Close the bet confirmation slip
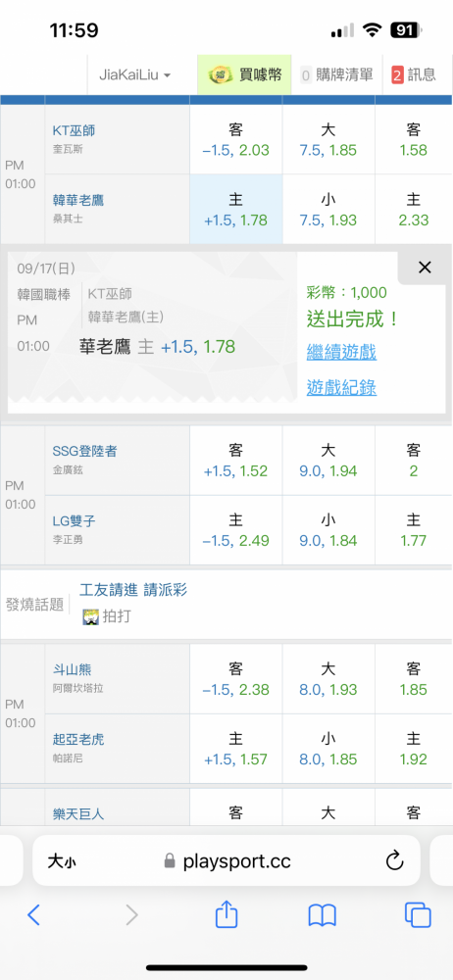The image size is (453, 980). pyautogui.click(x=425, y=268)
